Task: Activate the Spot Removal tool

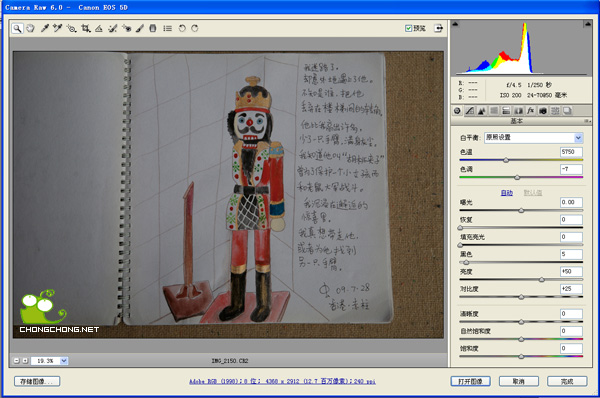Action: coord(112,28)
